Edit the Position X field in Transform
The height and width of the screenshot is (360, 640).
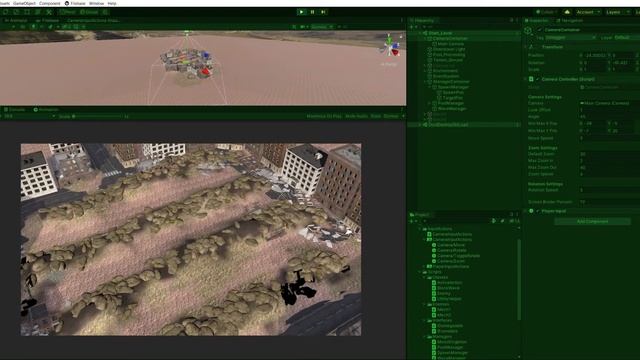(x=595, y=56)
